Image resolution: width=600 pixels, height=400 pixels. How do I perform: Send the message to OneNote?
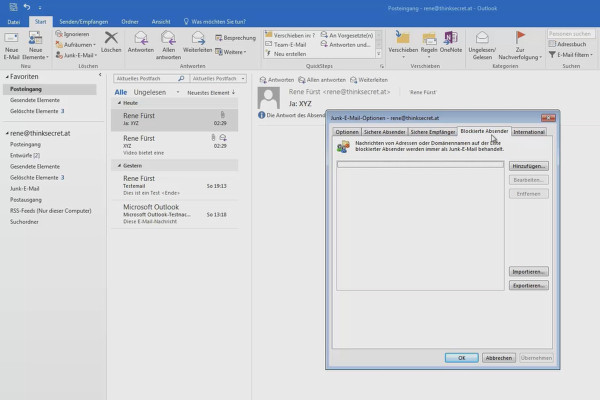click(x=451, y=42)
